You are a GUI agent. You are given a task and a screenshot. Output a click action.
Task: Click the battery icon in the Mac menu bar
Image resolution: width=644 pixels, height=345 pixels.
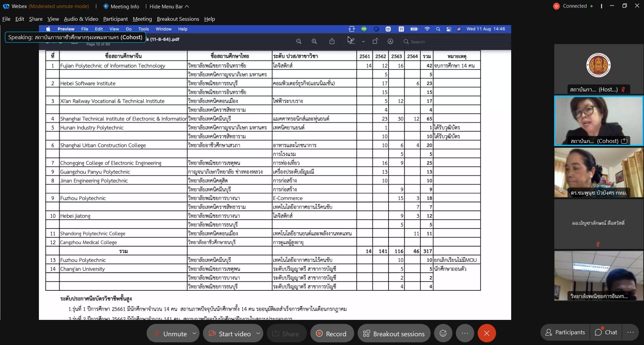tap(414, 29)
